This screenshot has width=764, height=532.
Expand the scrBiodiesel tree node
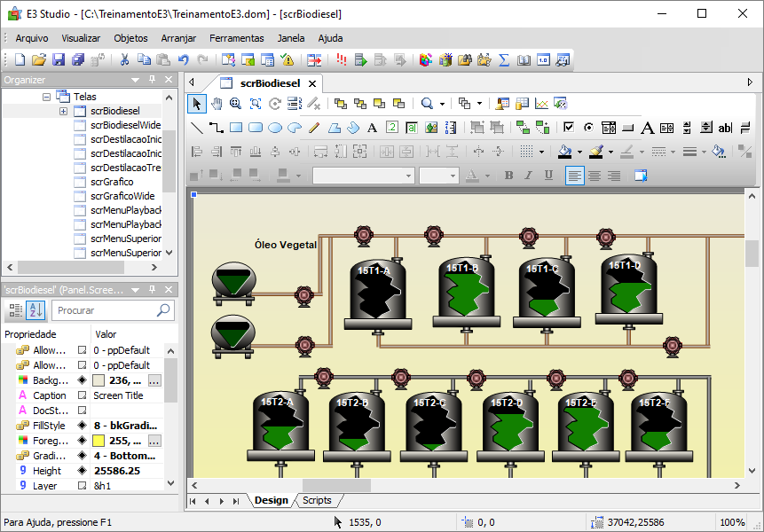pyautogui.click(x=64, y=111)
